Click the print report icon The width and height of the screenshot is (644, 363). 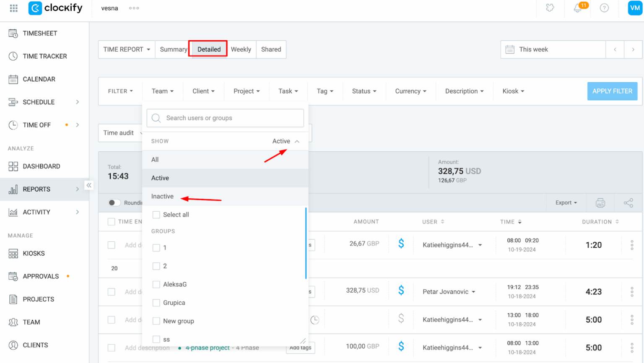tap(600, 202)
